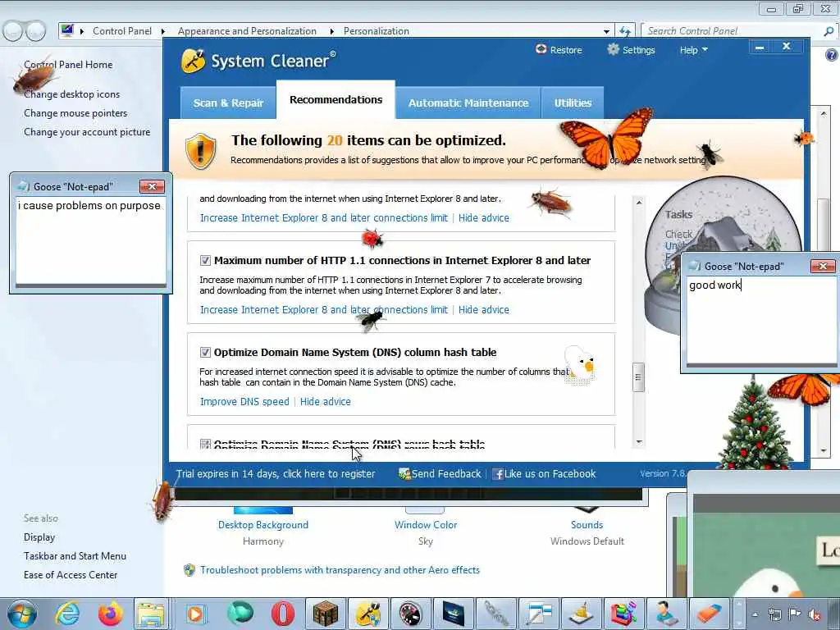Click scroll up arrow of recommendations list
This screenshot has height=630, width=840.
point(638,203)
